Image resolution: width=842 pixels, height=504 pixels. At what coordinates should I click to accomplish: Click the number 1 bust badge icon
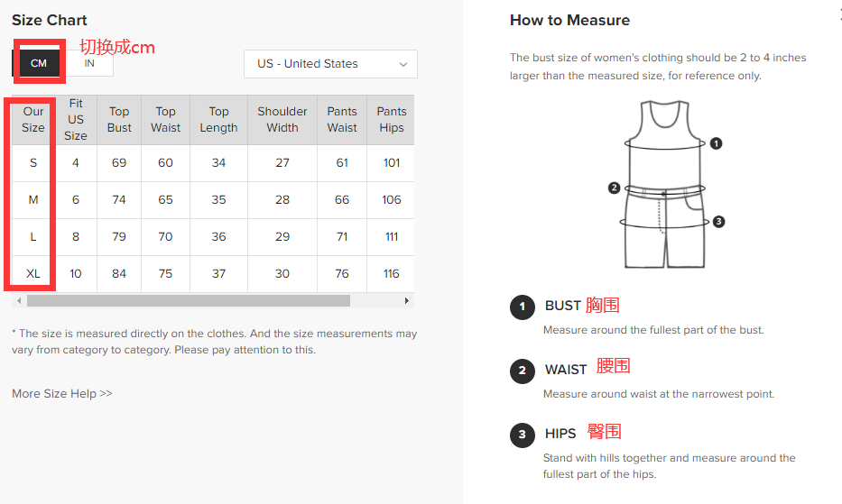pos(522,307)
